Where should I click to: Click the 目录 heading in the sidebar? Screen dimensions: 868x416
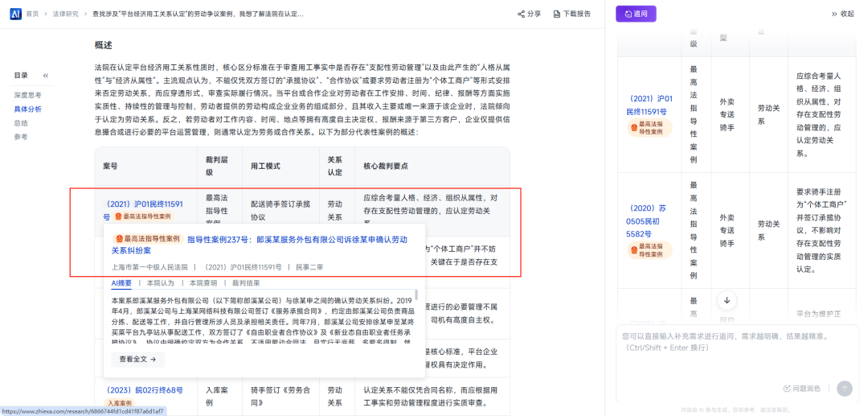pyautogui.click(x=21, y=76)
